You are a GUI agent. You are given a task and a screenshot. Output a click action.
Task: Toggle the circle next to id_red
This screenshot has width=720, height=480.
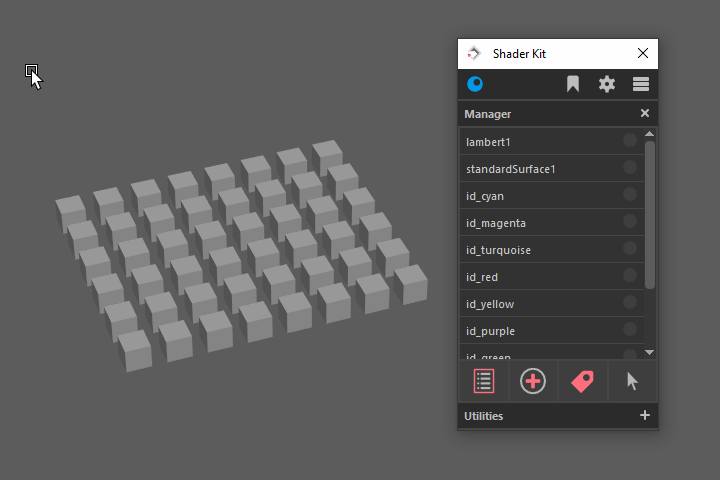coord(630,275)
